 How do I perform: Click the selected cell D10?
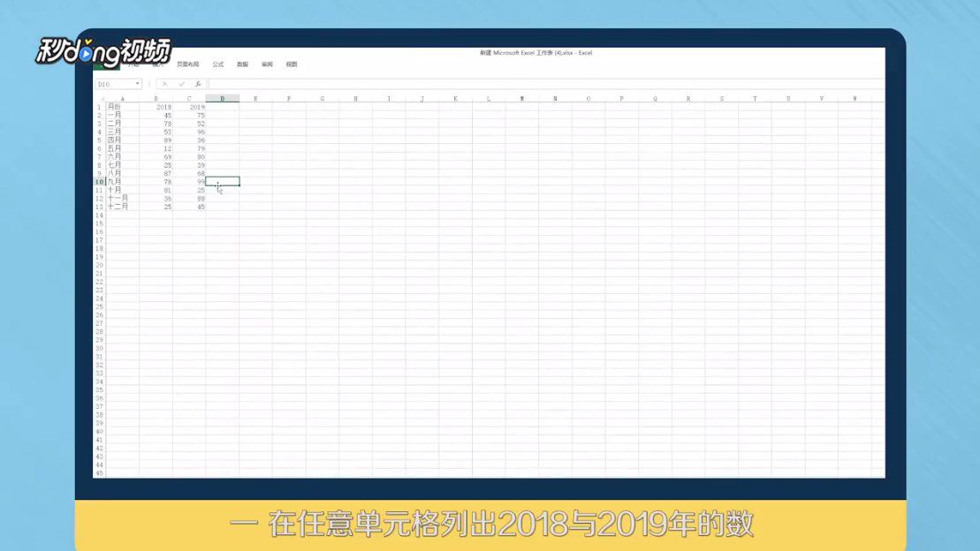click(x=223, y=182)
